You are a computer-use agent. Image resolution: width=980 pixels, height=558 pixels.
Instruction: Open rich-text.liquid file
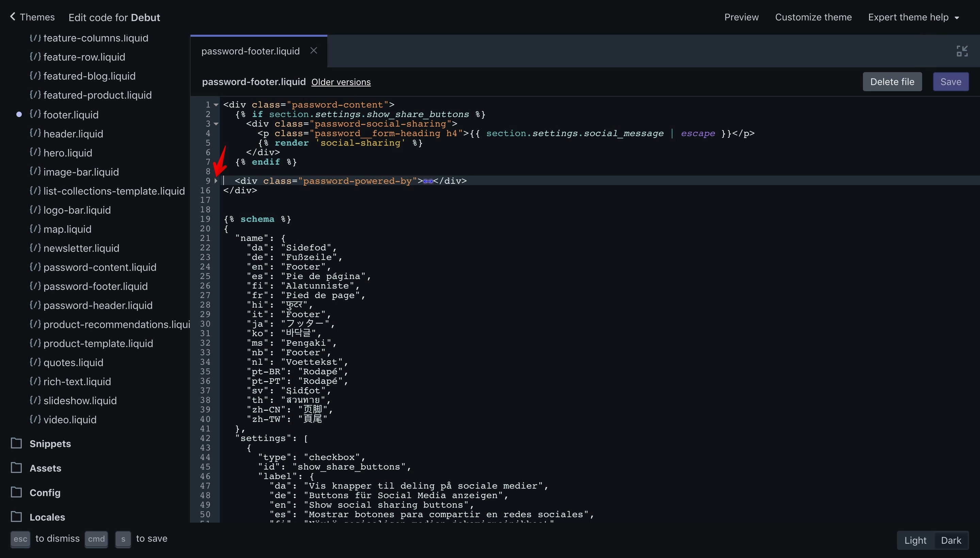tap(77, 382)
